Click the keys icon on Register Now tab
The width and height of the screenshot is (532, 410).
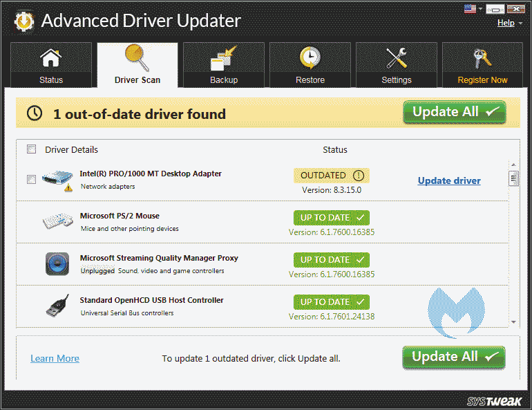(482, 58)
